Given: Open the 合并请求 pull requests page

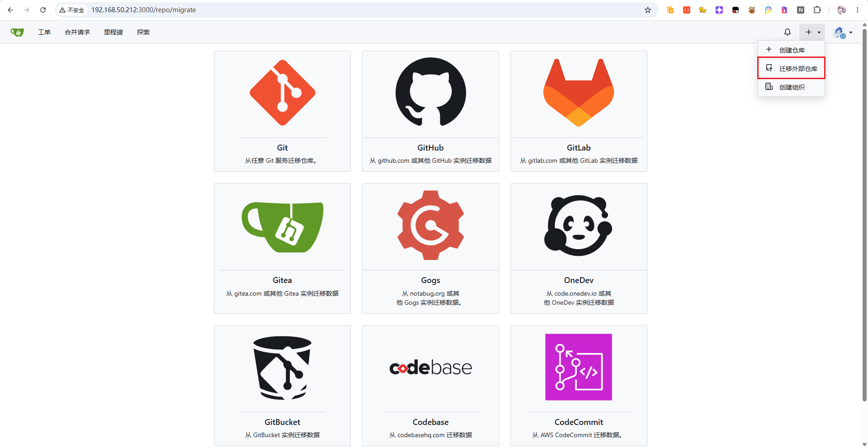Looking at the screenshot, I should pos(77,32).
